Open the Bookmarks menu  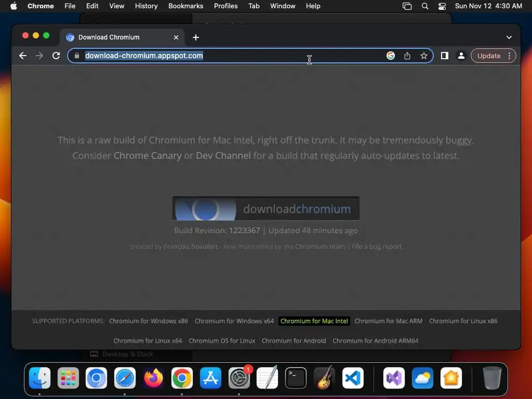[x=186, y=6]
